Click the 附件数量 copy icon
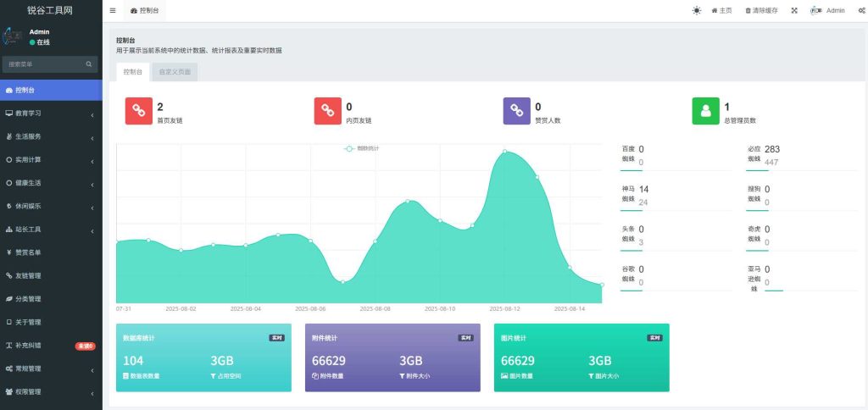The width and height of the screenshot is (868, 410). [315, 376]
